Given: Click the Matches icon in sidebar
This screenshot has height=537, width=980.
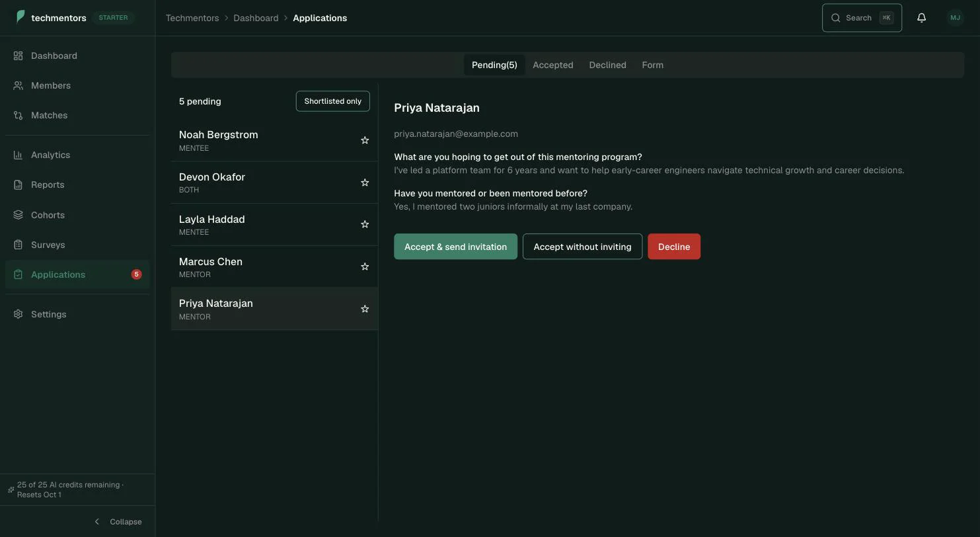Looking at the screenshot, I should click(x=19, y=115).
